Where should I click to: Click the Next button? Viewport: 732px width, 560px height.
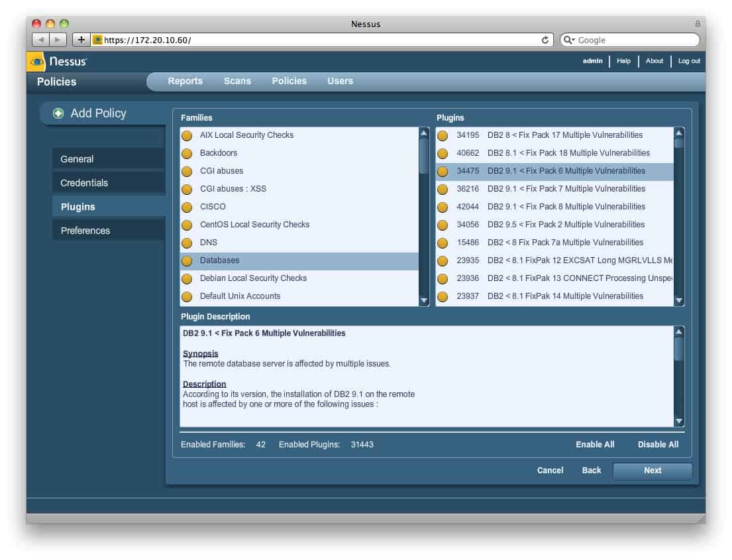[652, 471]
